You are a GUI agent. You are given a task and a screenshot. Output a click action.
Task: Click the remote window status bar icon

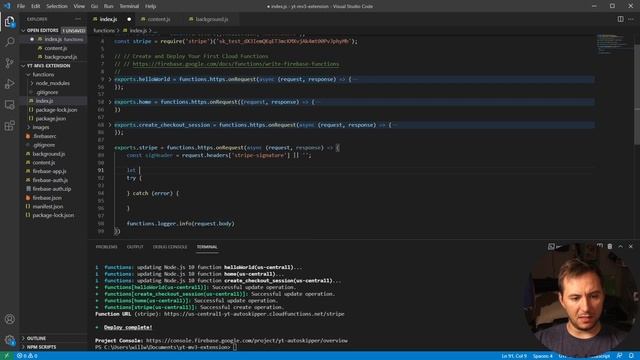pyautogui.click(x=6, y=356)
